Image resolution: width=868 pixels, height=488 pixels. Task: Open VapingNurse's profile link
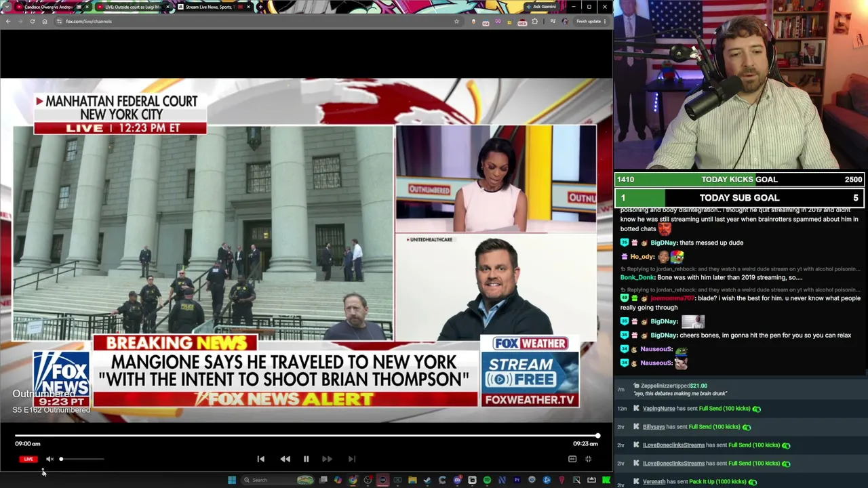coord(658,409)
